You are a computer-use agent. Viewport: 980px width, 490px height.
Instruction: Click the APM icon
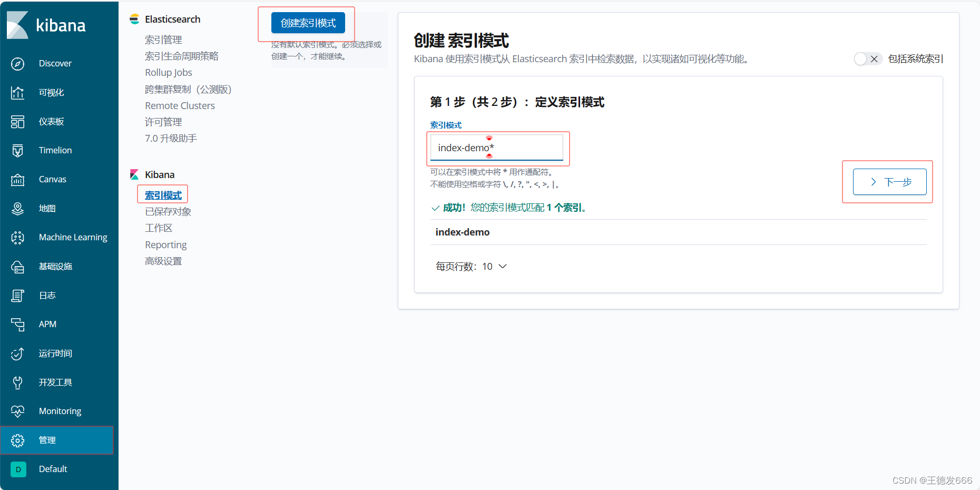(18, 325)
